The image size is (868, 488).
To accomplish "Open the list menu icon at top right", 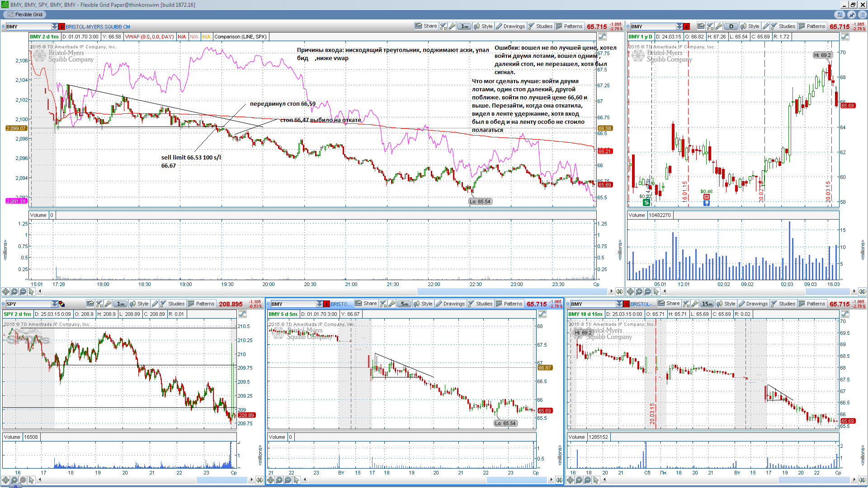I will click(862, 14).
